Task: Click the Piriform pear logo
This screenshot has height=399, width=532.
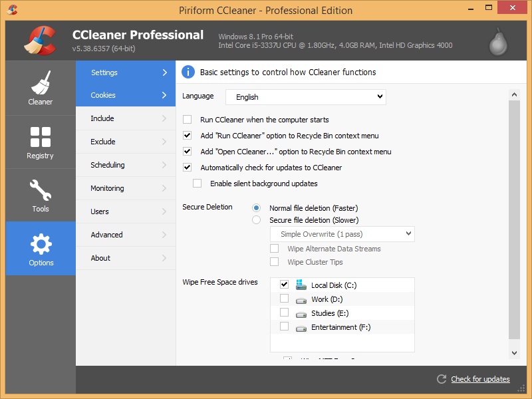Action: click(498, 42)
